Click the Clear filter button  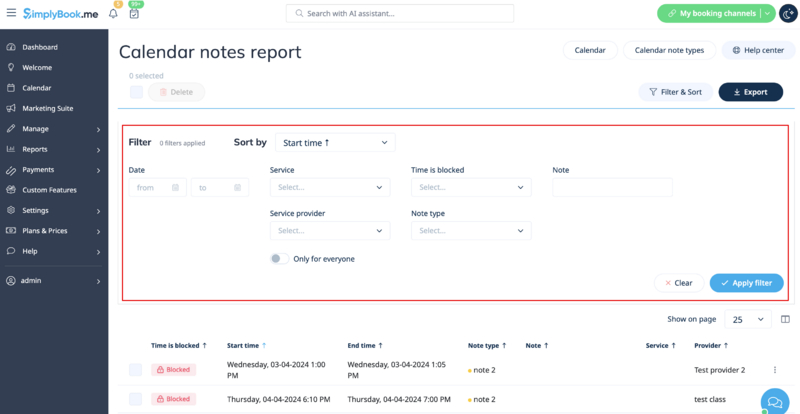pyautogui.click(x=679, y=283)
